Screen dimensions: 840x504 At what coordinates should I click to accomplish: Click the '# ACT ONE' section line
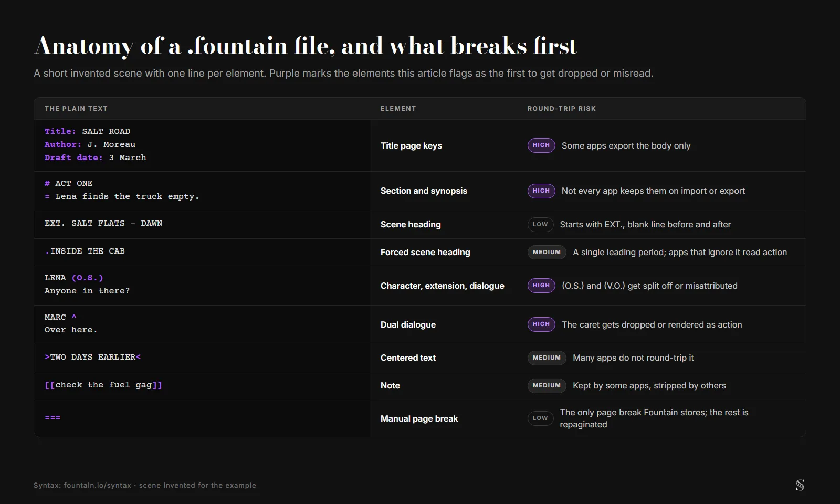(x=69, y=183)
